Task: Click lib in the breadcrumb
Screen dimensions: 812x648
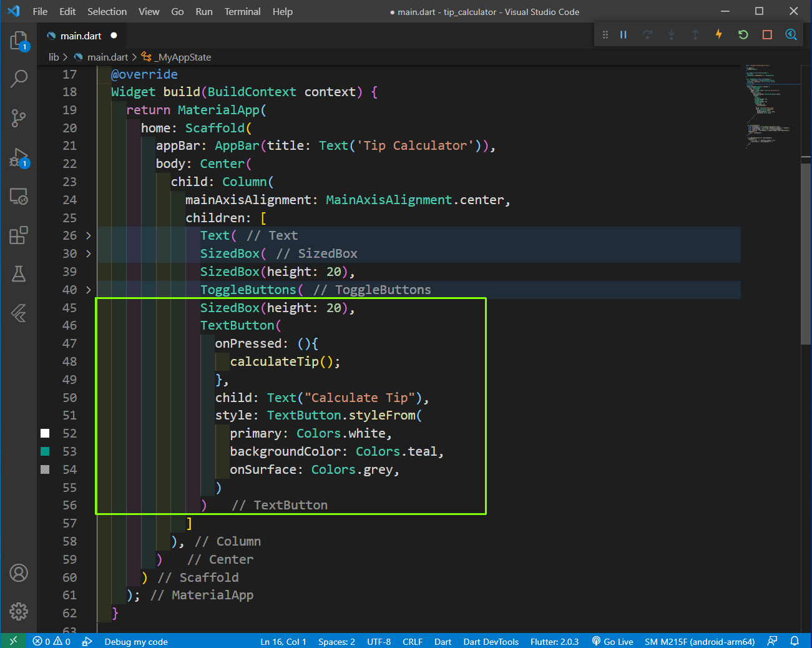Action: [54, 57]
